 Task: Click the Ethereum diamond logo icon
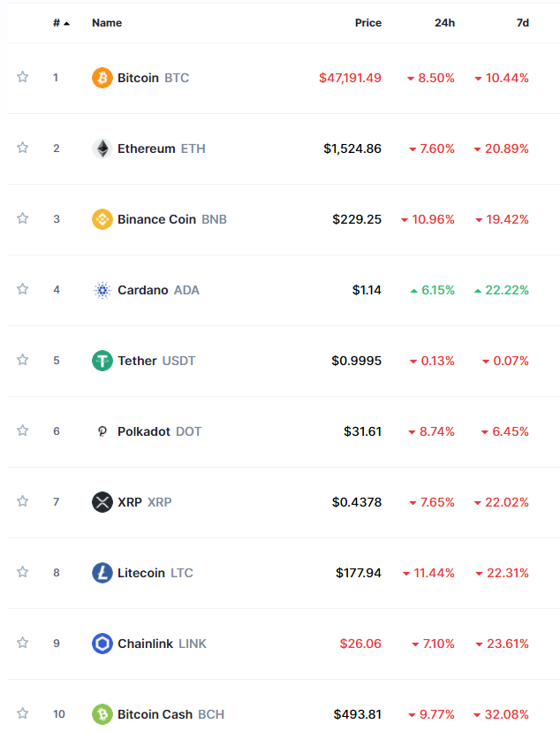(x=102, y=149)
